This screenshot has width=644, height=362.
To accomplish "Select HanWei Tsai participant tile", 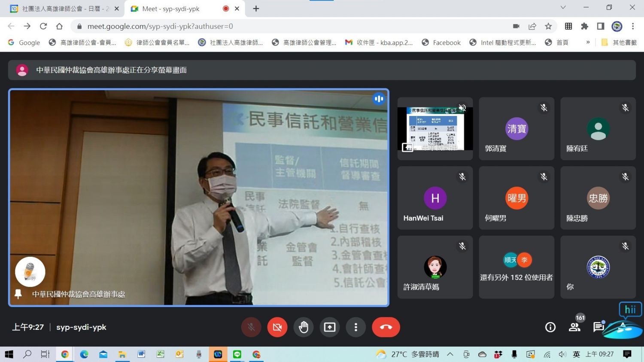I will pos(435,198).
